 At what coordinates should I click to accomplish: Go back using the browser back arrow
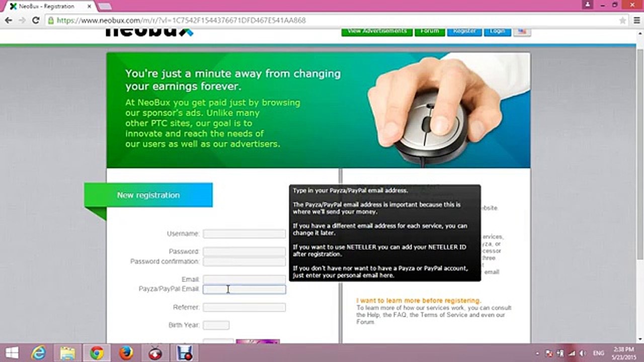[x=8, y=21]
